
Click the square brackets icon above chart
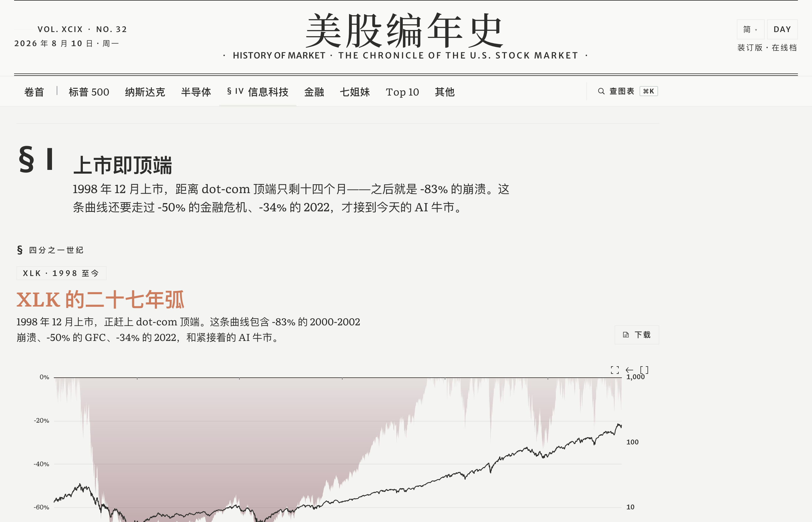click(x=644, y=370)
